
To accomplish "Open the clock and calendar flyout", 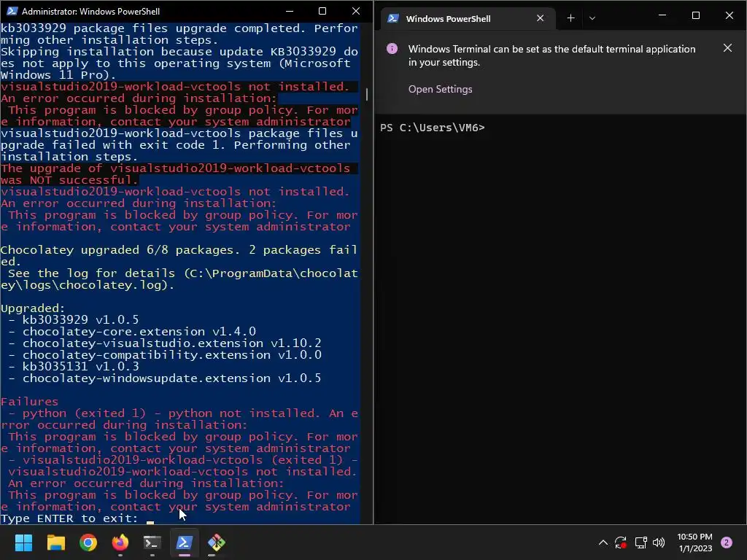I will 694,542.
